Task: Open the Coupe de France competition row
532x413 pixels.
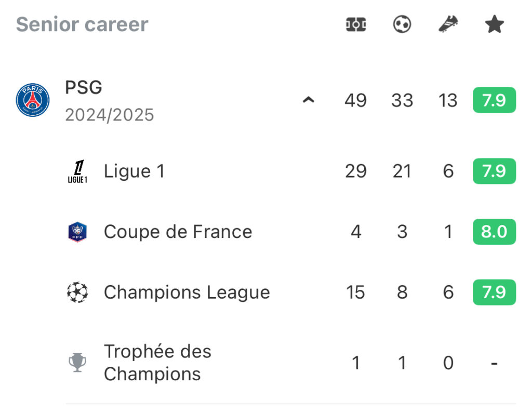Action: pyautogui.click(x=291, y=232)
